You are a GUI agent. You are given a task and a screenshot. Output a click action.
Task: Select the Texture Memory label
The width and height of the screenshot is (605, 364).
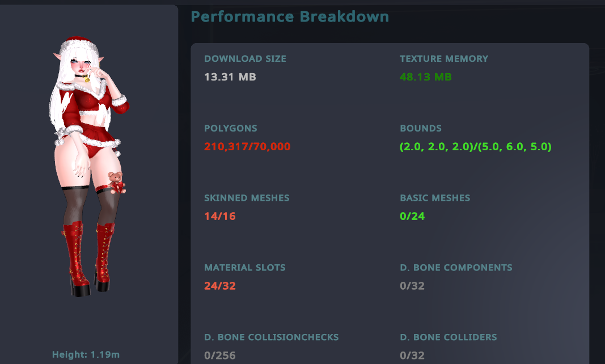click(444, 58)
